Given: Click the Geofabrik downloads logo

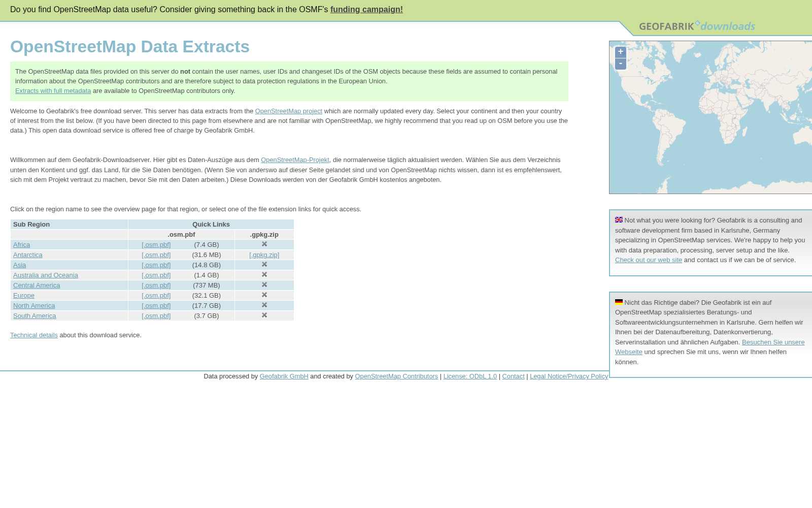Looking at the screenshot, I should pyautogui.click(x=697, y=26).
